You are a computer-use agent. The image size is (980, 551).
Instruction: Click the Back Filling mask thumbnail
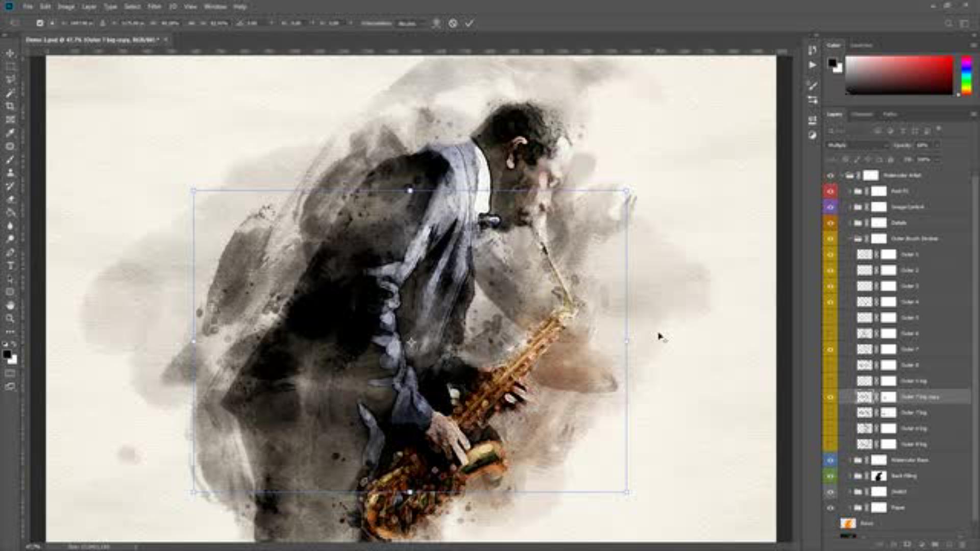[x=878, y=476]
